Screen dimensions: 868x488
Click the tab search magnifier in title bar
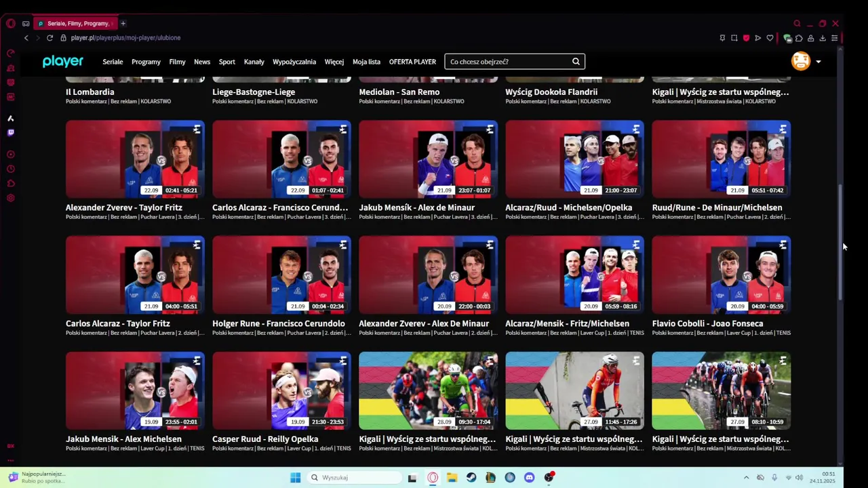(x=797, y=24)
